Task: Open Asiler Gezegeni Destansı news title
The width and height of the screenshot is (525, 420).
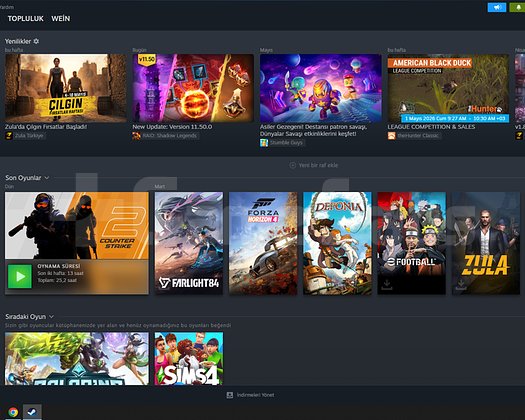Action: click(313, 130)
